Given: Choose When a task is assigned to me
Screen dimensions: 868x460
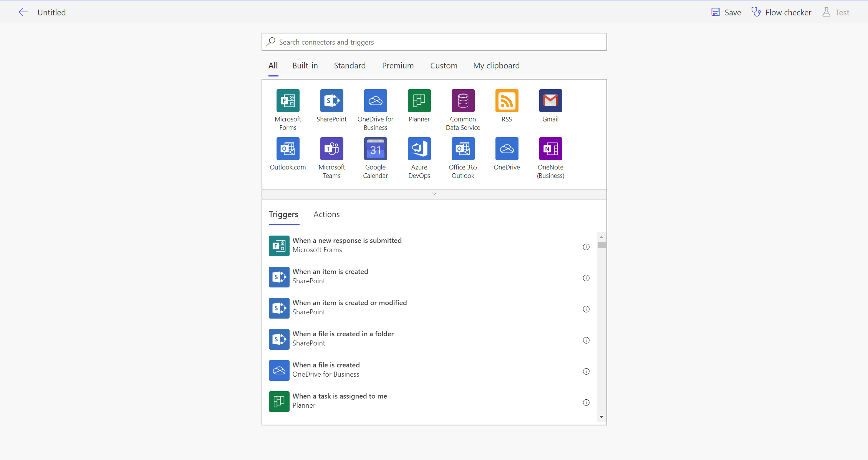Looking at the screenshot, I should [429, 401].
